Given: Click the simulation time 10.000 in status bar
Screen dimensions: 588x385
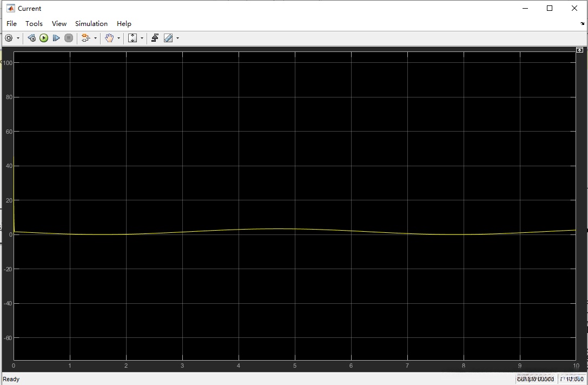Looking at the screenshot, I should [572, 379].
